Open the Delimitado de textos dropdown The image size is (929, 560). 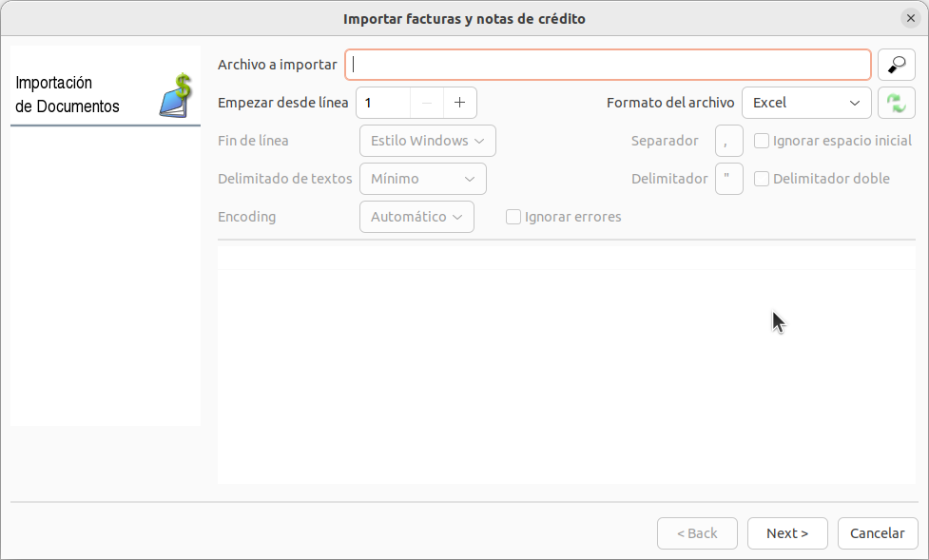[422, 179]
